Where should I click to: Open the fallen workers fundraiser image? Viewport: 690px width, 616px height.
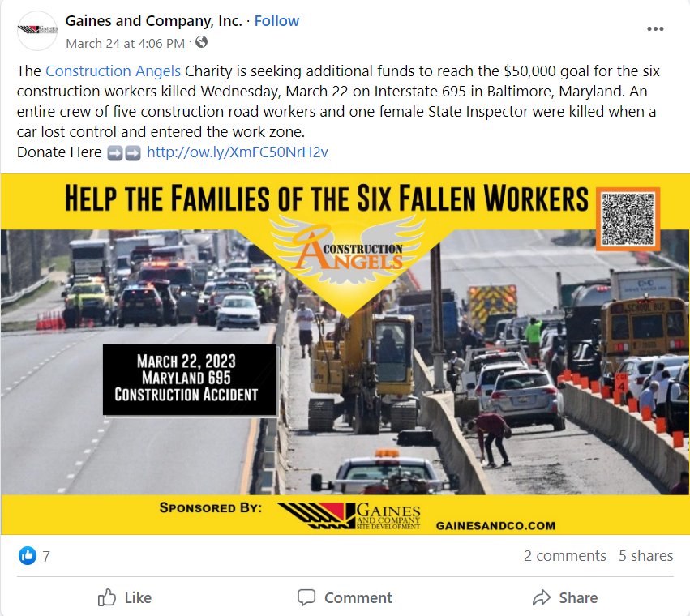345,354
